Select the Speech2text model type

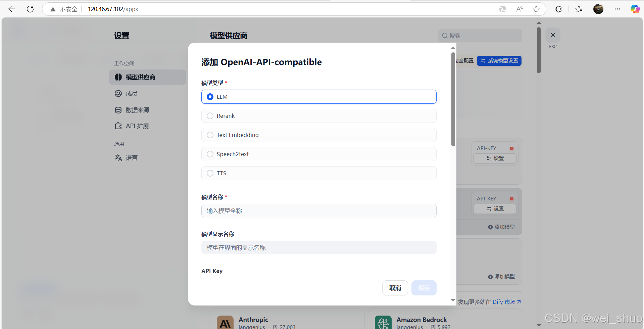(319, 154)
